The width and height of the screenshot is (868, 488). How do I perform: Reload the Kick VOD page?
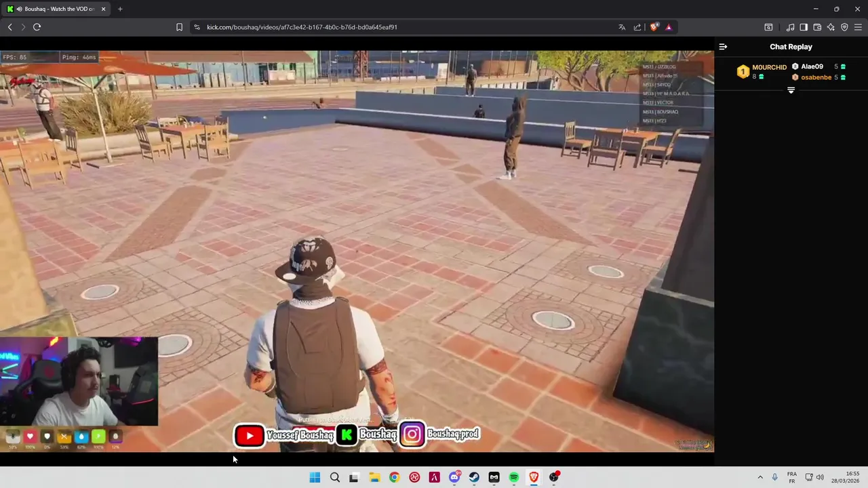37,27
